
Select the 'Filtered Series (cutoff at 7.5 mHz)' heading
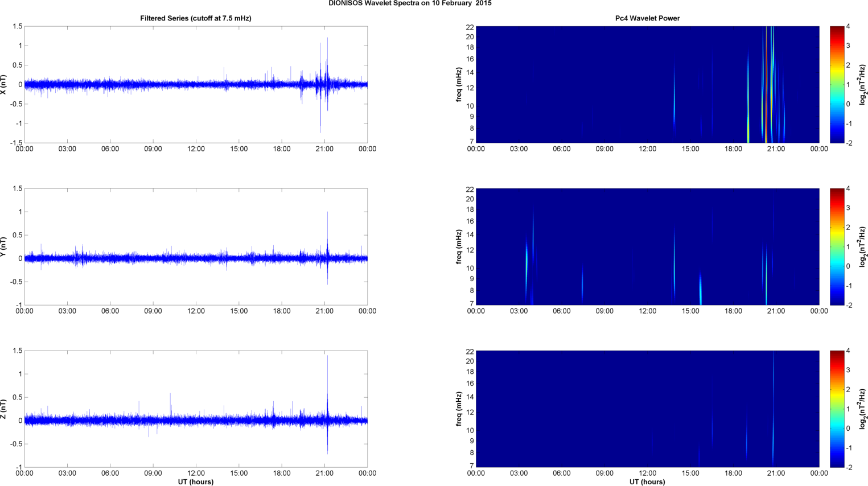click(x=196, y=18)
